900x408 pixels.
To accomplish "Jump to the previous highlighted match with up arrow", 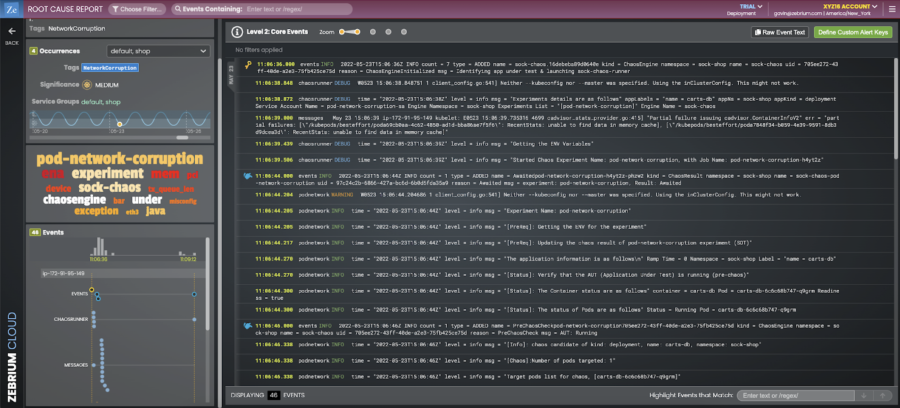I will [x=883, y=396].
